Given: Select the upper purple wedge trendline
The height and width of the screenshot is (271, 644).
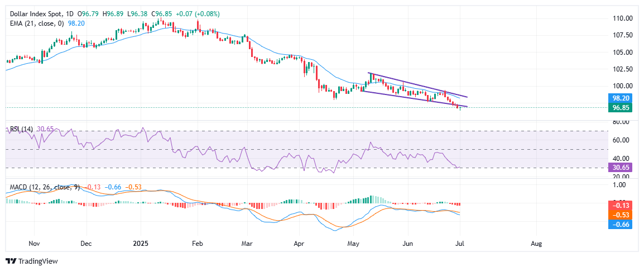Looking at the screenshot, I should (419, 85).
